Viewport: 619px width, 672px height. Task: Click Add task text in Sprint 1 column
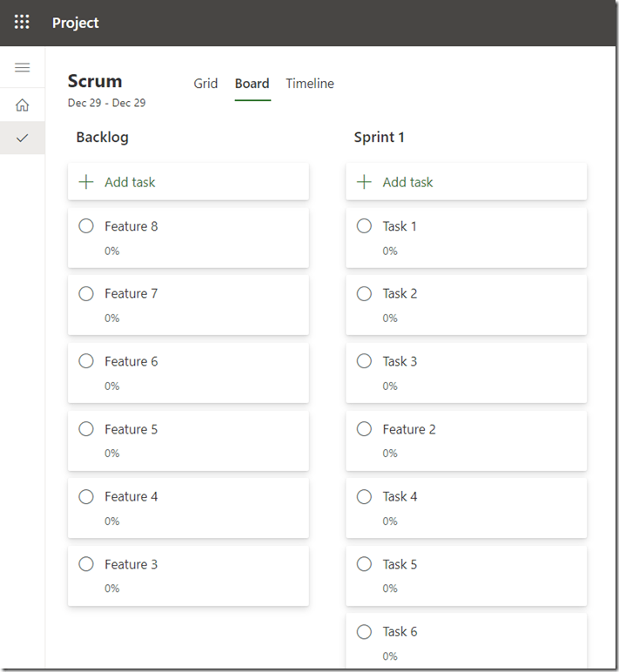point(407,182)
